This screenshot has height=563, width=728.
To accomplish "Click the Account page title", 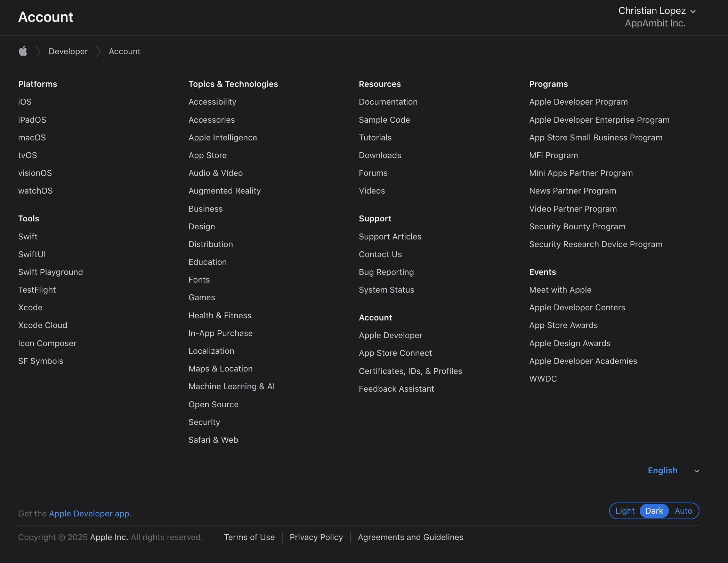I will coord(46,17).
